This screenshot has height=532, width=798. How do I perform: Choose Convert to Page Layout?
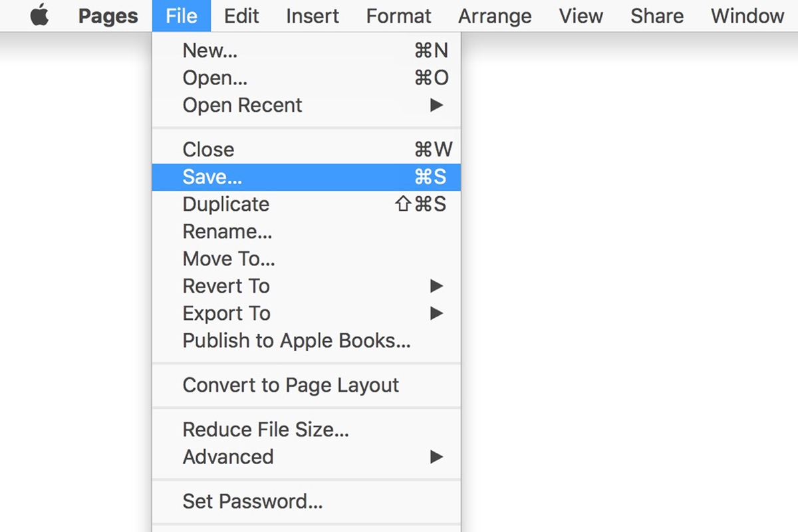tap(307, 385)
